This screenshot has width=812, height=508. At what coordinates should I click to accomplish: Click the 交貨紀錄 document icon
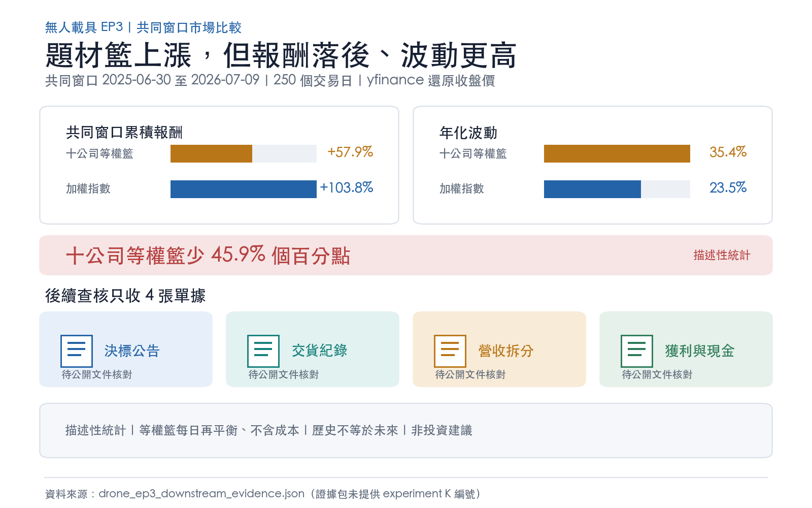pos(263,351)
